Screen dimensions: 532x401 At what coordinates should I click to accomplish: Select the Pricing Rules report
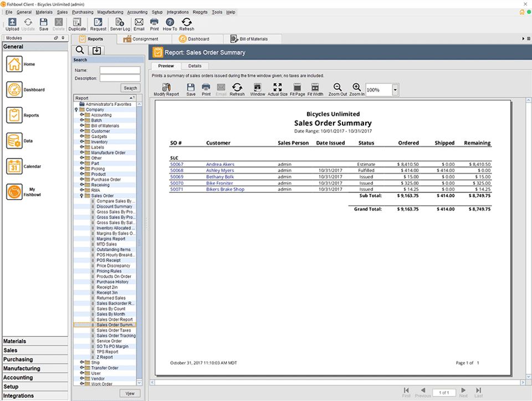(109, 271)
